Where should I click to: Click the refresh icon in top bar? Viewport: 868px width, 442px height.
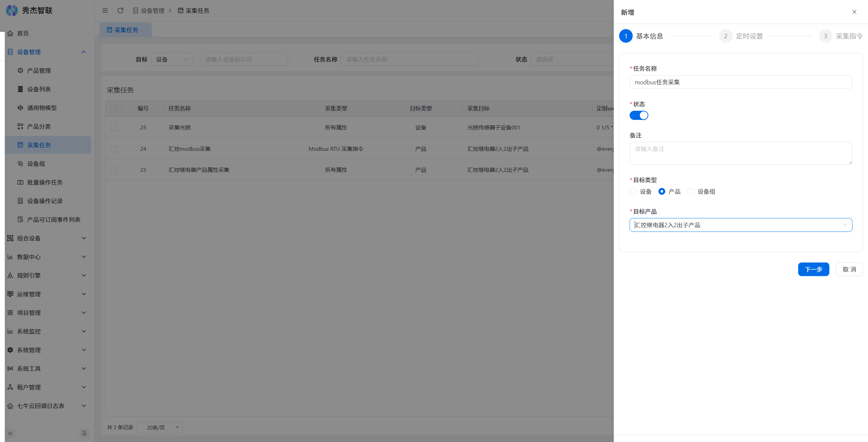[120, 10]
